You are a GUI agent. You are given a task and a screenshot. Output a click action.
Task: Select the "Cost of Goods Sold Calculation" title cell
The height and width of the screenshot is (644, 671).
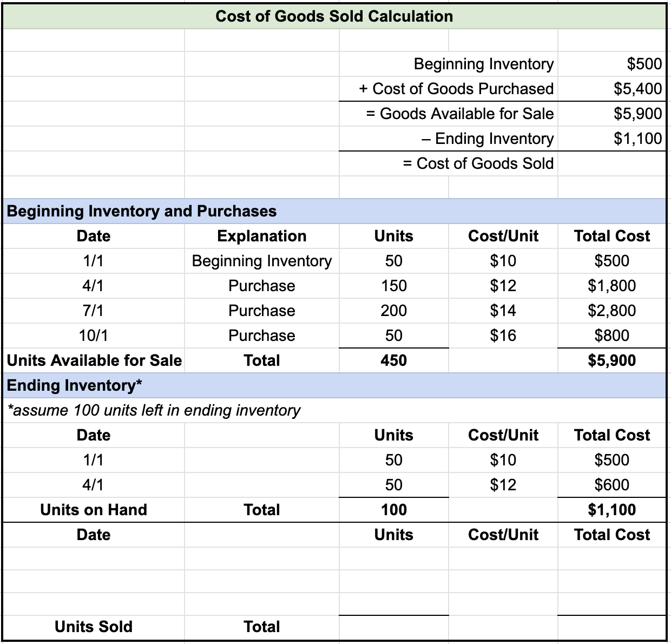(x=334, y=16)
